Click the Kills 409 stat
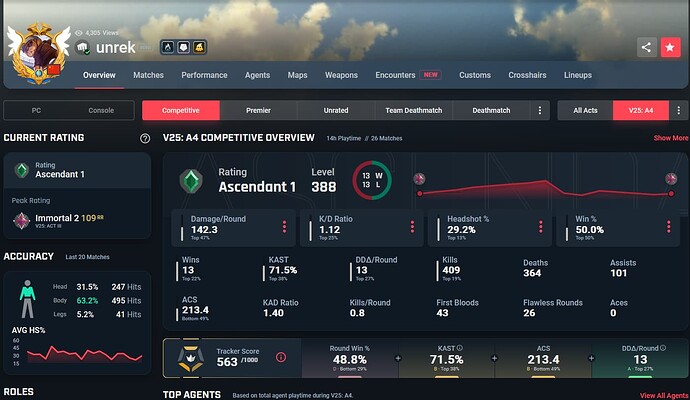This screenshot has width=690, height=400. point(451,268)
